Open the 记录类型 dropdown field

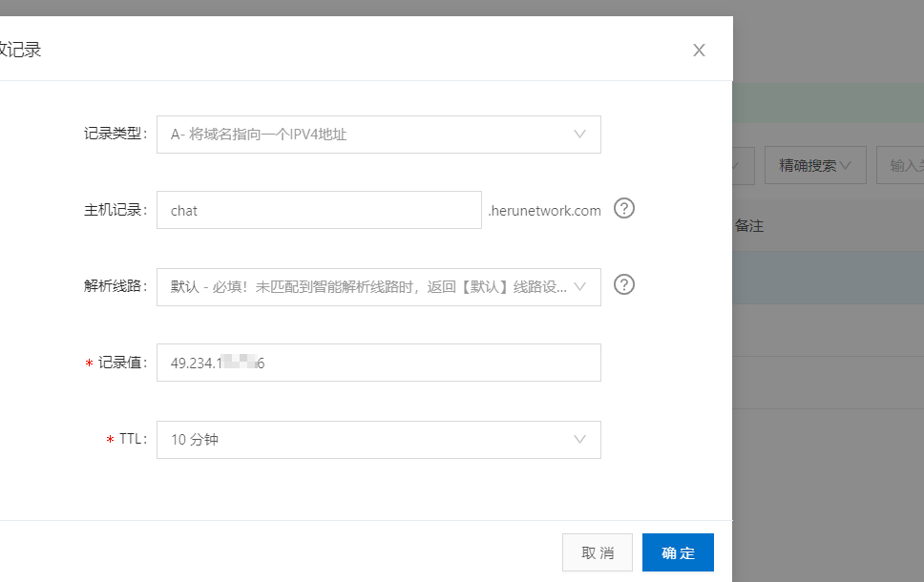[378, 135]
